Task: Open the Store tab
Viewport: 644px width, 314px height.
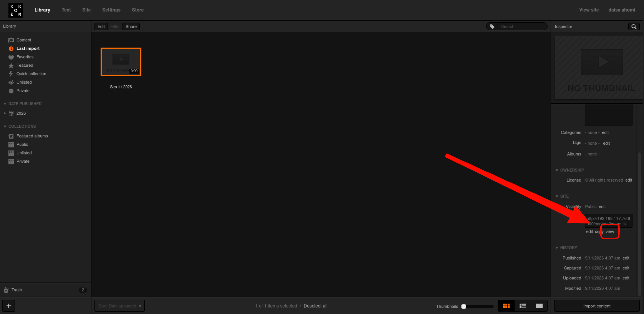Action: coord(138,10)
